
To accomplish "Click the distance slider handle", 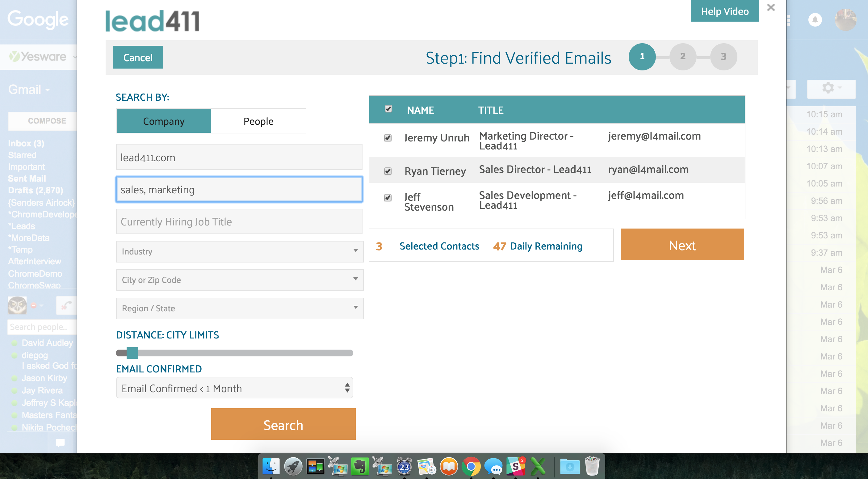I will pyautogui.click(x=132, y=353).
